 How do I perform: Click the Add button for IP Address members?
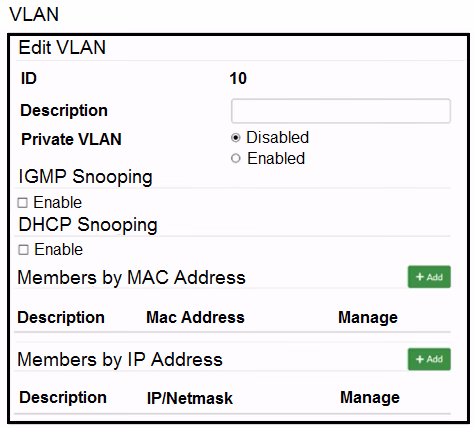coord(429,359)
